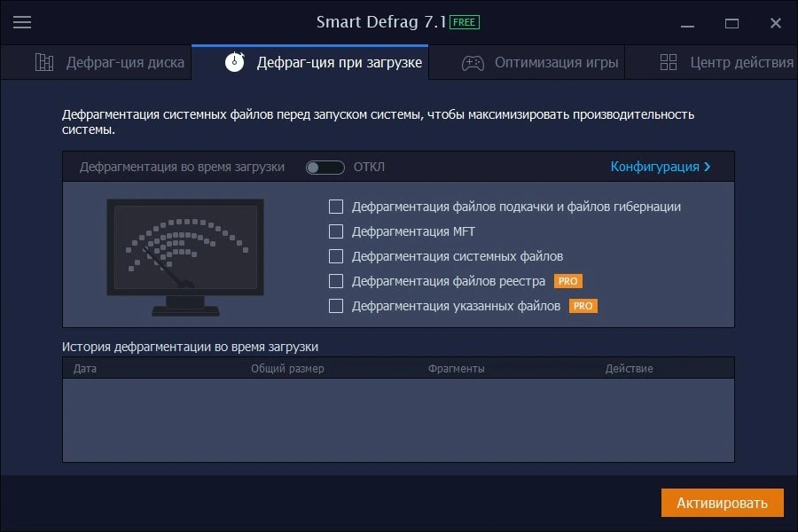
Task: Open Оптимизация игры tab
Action: click(527, 63)
